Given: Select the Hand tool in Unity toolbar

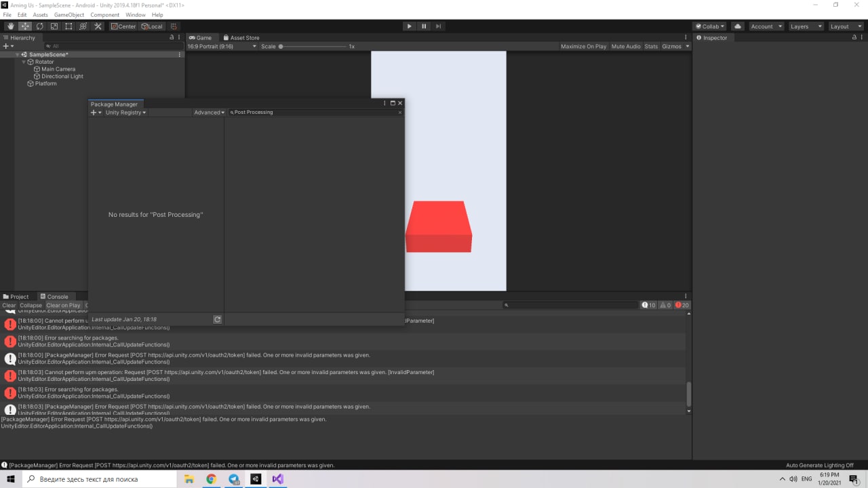Looking at the screenshot, I should [10, 26].
